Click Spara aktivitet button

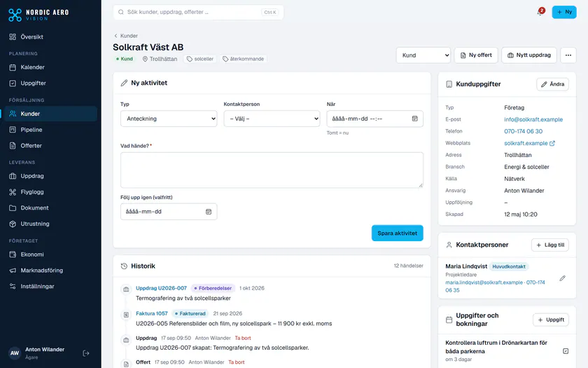[x=397, y=233]
